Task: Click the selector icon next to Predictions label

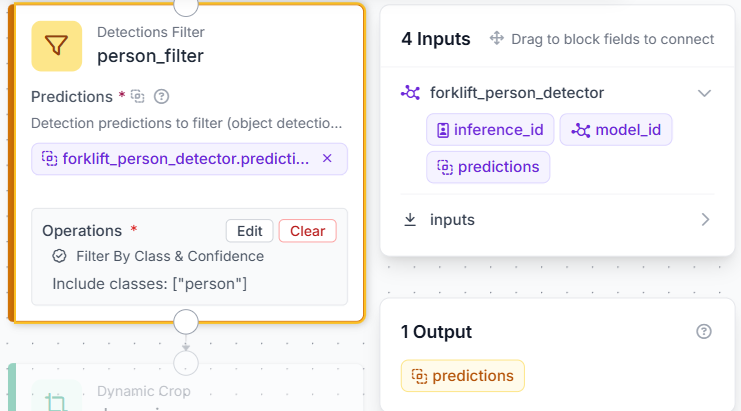Action: click(138, 96)
